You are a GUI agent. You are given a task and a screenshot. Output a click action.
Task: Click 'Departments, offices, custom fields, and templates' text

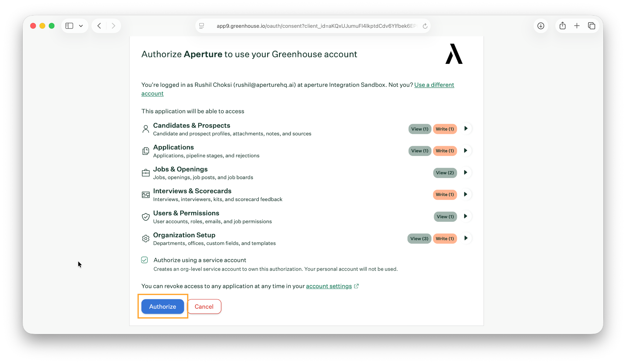tap(214, 243)
